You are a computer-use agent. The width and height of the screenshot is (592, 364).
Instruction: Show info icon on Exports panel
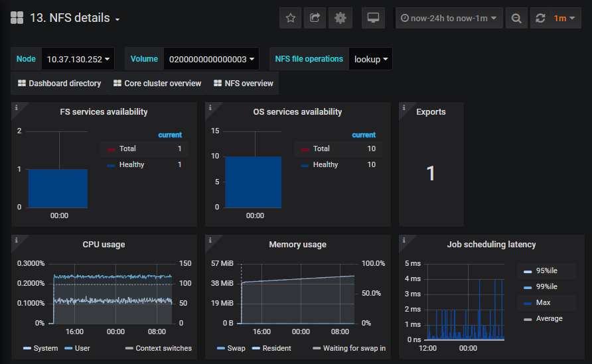tap(404, 107)
